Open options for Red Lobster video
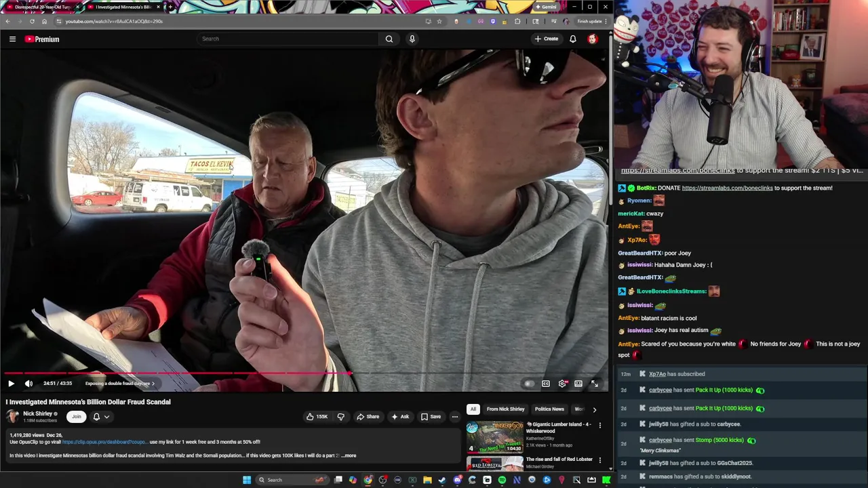Screen dimensions: 868x488 (x=599, y=461)
